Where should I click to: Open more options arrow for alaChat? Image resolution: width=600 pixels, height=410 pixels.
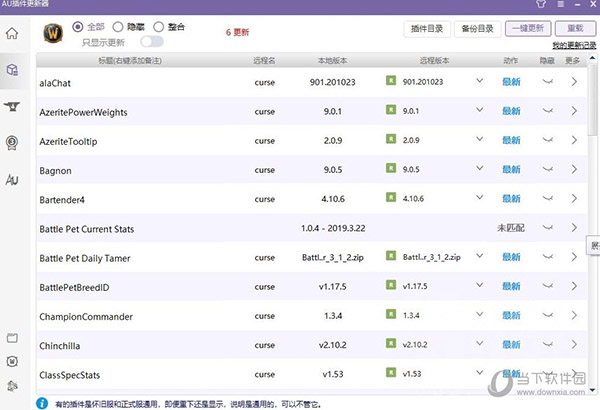574,82
